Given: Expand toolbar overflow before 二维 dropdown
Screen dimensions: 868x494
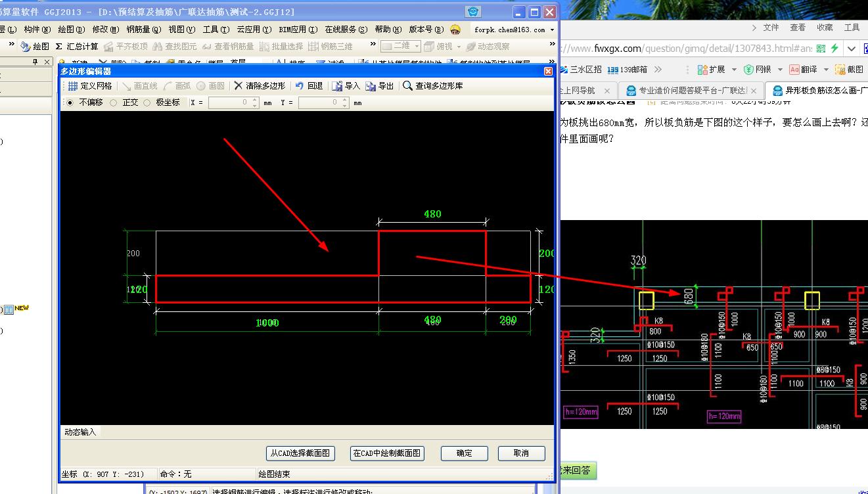Looking at the screenshot, I should (x=373, y=45).
